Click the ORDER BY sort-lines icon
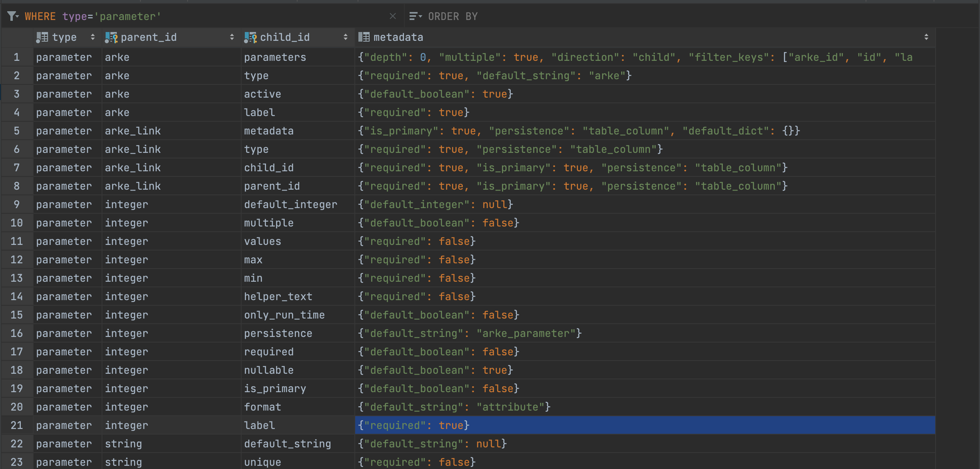Image resolution: width=980 pixels, height=469 pixels. tap(414, 16)
